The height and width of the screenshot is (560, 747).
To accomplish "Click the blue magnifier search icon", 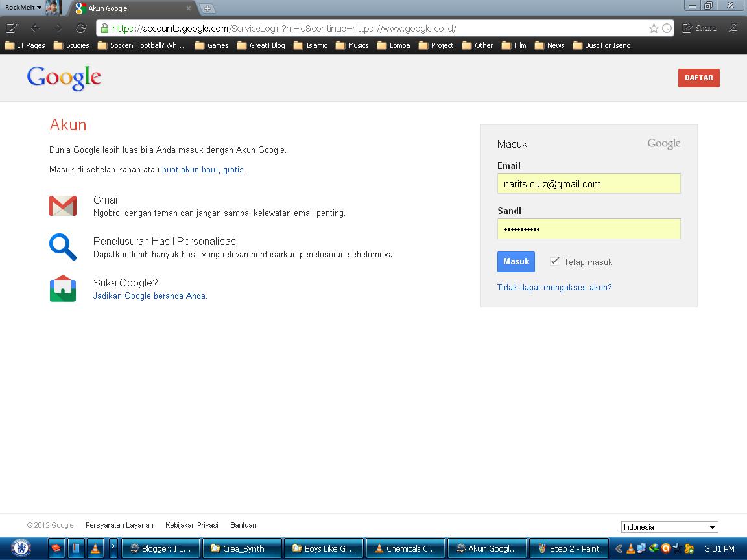I will coord(63,247).
